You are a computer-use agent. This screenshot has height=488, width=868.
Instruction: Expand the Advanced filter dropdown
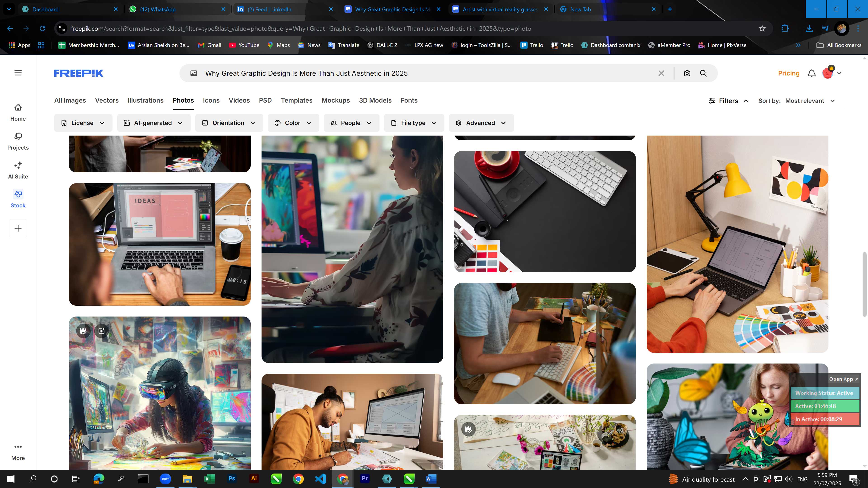pos(481,123)
